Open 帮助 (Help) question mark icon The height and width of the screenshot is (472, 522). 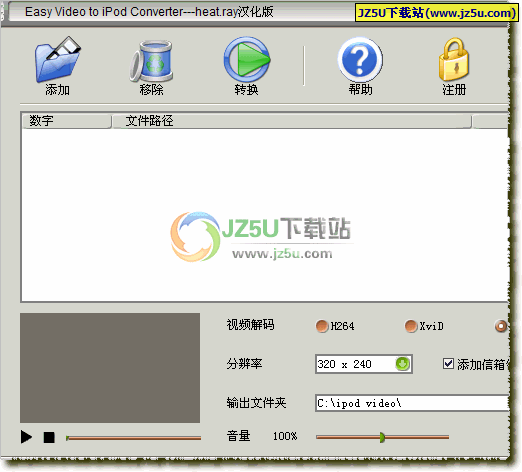(360, 59)
